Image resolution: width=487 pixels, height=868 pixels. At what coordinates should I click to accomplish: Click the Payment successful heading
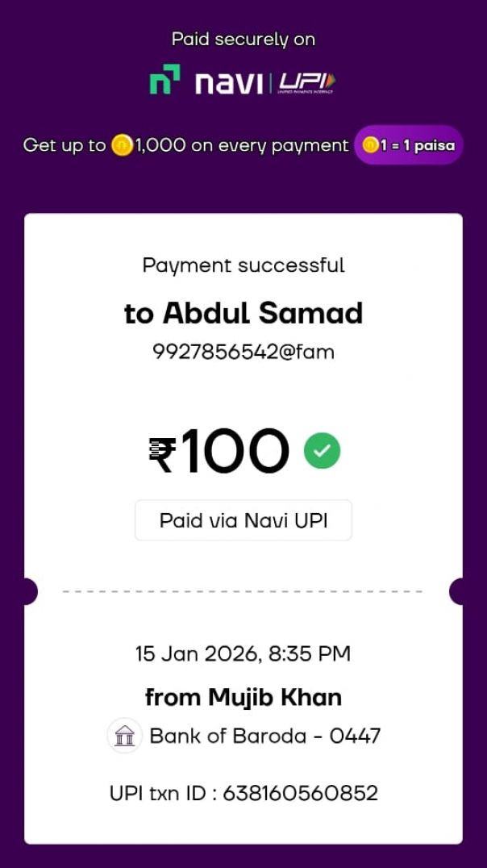point(243,265)
